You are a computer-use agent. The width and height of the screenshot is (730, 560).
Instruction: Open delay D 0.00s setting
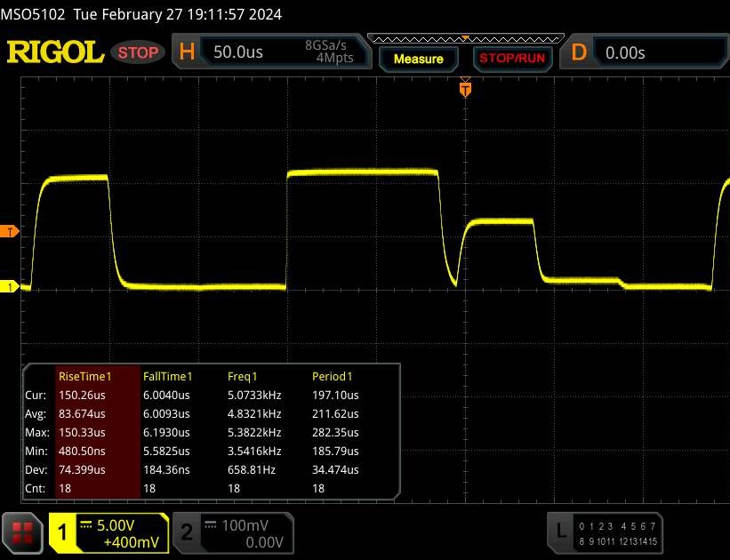tap(646, 52)
